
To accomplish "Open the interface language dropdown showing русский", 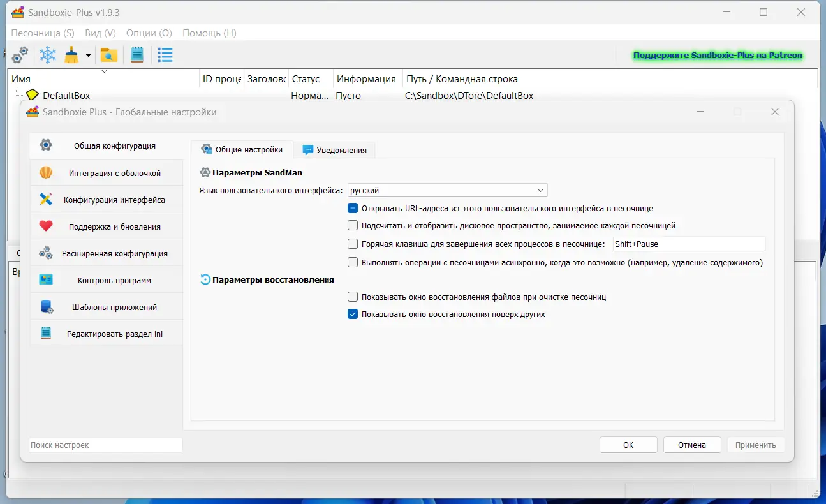I will [x=447, y=190].
